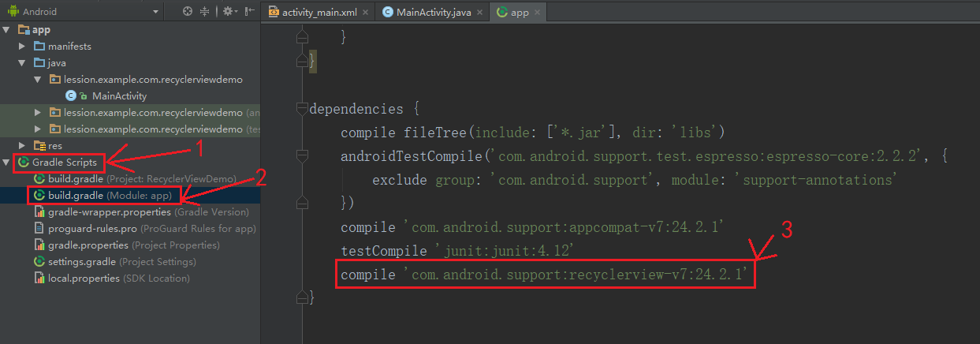The width and height of the screenshot is (980, 344).
Task: Click the exclude group line in editor
Action: coord(635,180)
